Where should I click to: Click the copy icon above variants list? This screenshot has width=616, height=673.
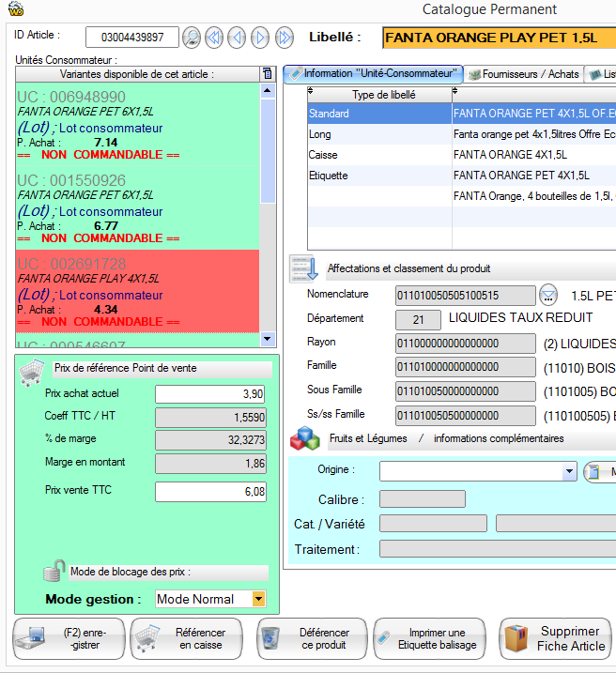[x=268, y=73]
